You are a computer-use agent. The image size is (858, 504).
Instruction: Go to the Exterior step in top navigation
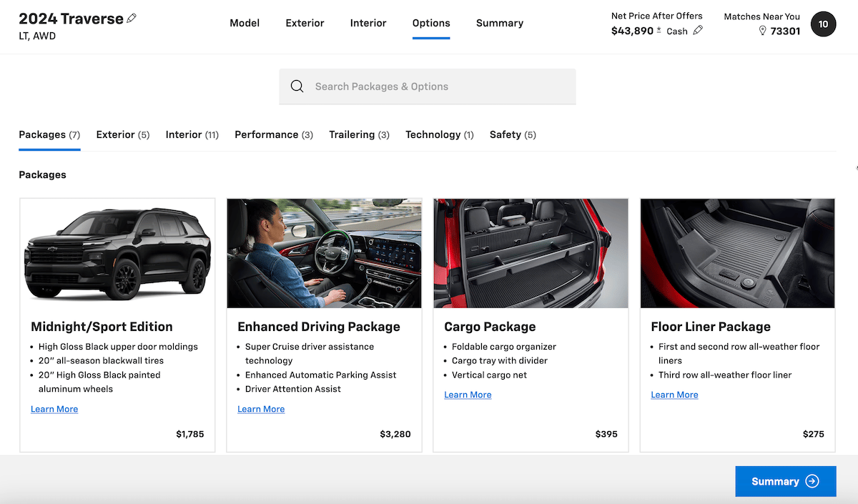(x=305, y=23)
